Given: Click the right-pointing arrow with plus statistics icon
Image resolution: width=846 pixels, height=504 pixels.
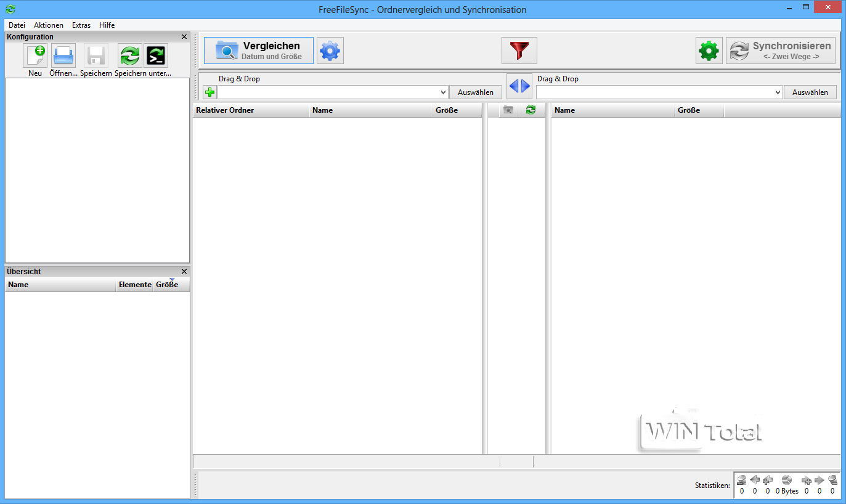Looking at the screenshot, I should [x=807, y=480].
